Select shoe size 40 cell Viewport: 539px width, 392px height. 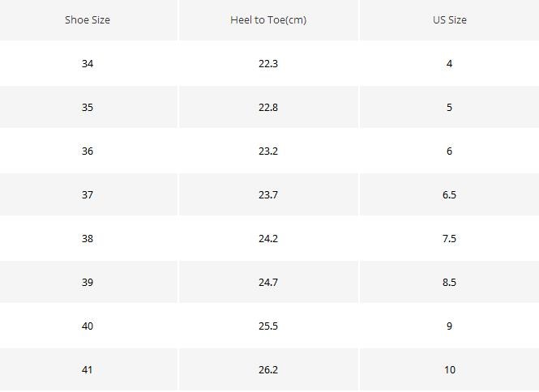pyautogui.click(x=88, y=326)
